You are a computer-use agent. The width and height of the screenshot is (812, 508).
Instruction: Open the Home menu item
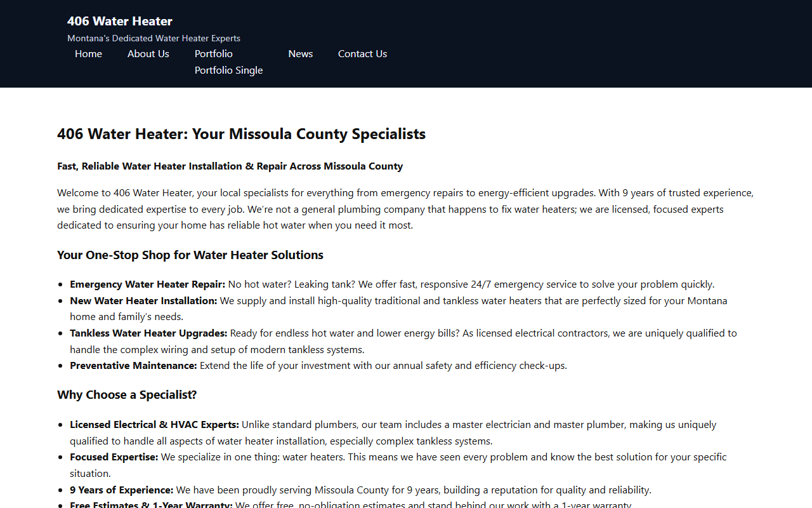[88, 54]
